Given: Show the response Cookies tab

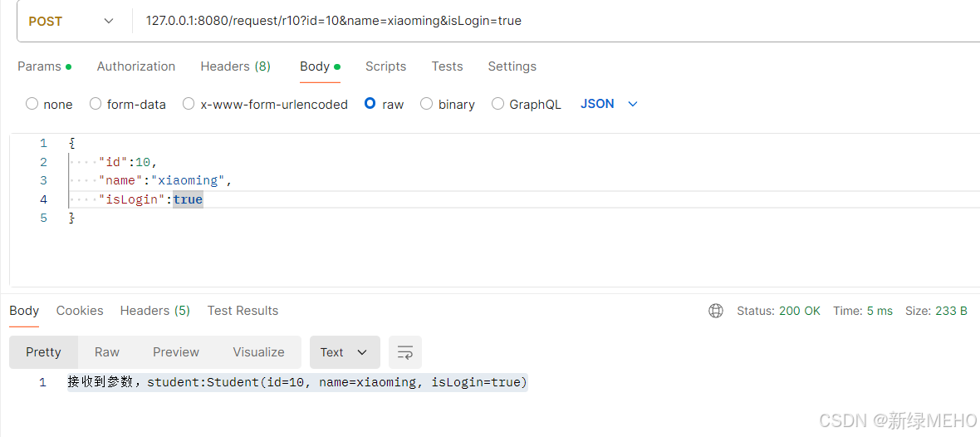Looking at the screenshot, I should tap(80, 311).
